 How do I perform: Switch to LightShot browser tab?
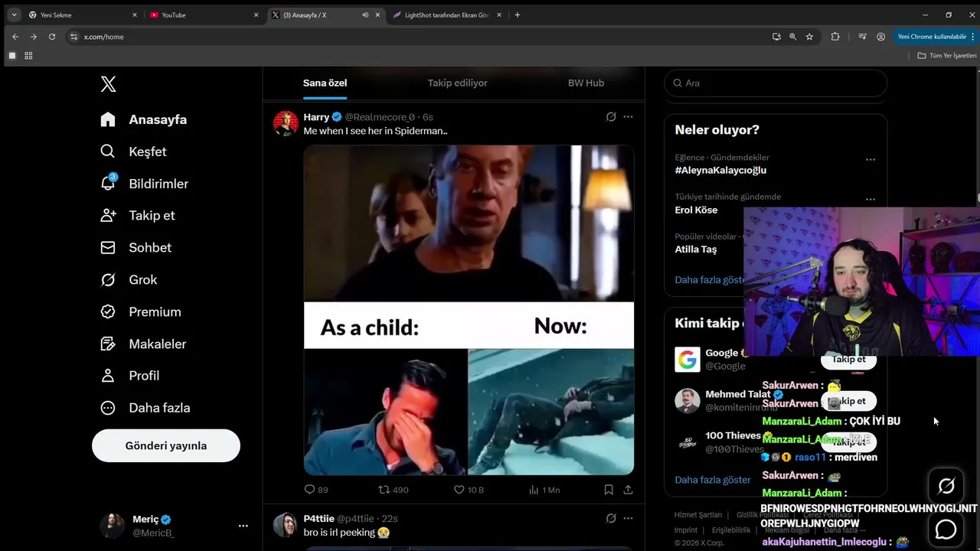(x=447, y=15)
